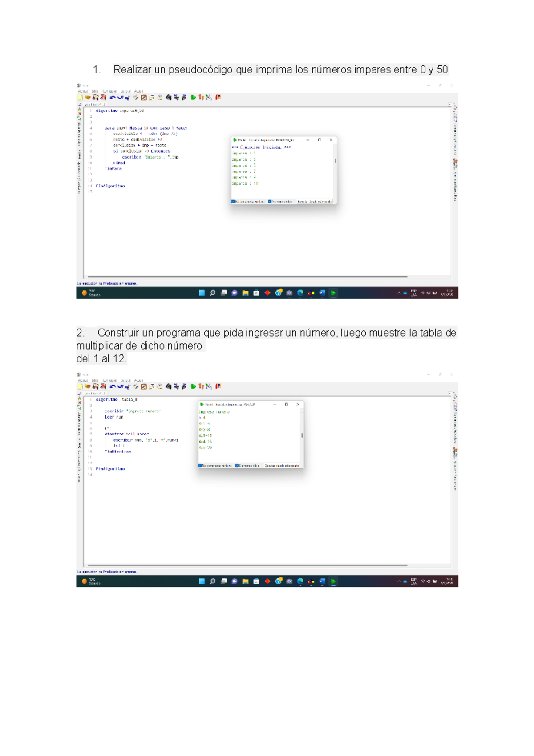534x756 pixels.
Task: Toggle 'No cerrar esta ventana' in impares output window
Action: click(233, 202)
